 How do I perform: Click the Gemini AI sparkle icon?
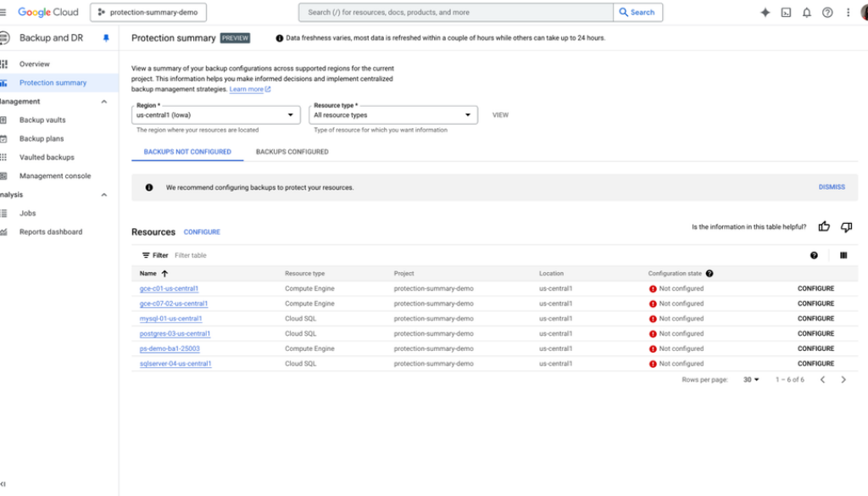(x=765, y=13)
